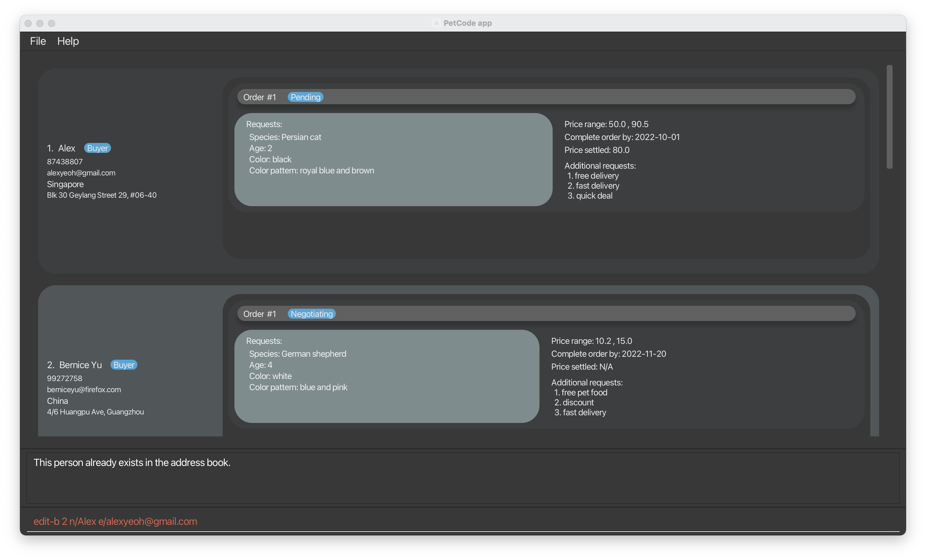Click the Buyer tag next to Alex
The width and height of the screenshot is (926, 560).
97,148
